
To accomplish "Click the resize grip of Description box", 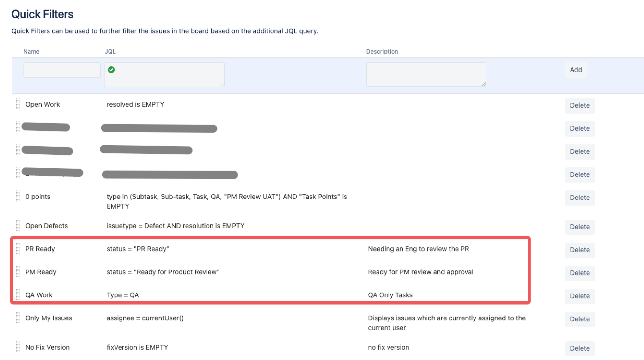I will coord(484,84).
